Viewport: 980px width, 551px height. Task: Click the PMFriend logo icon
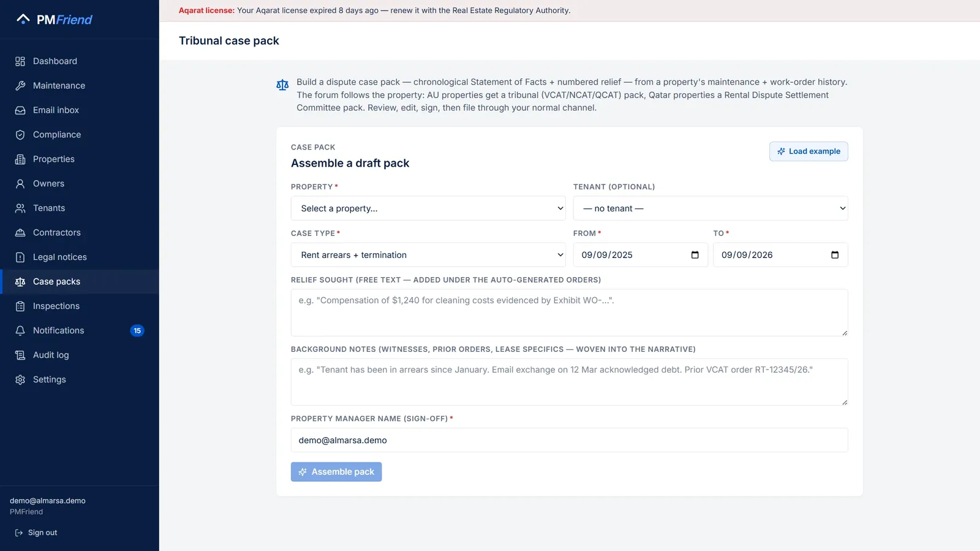(x=23, y=19)
